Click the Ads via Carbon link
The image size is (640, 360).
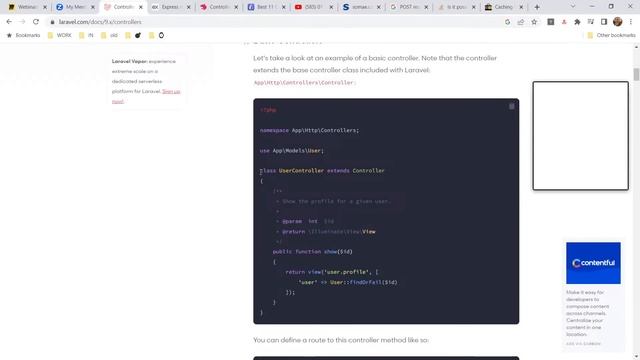583,344
